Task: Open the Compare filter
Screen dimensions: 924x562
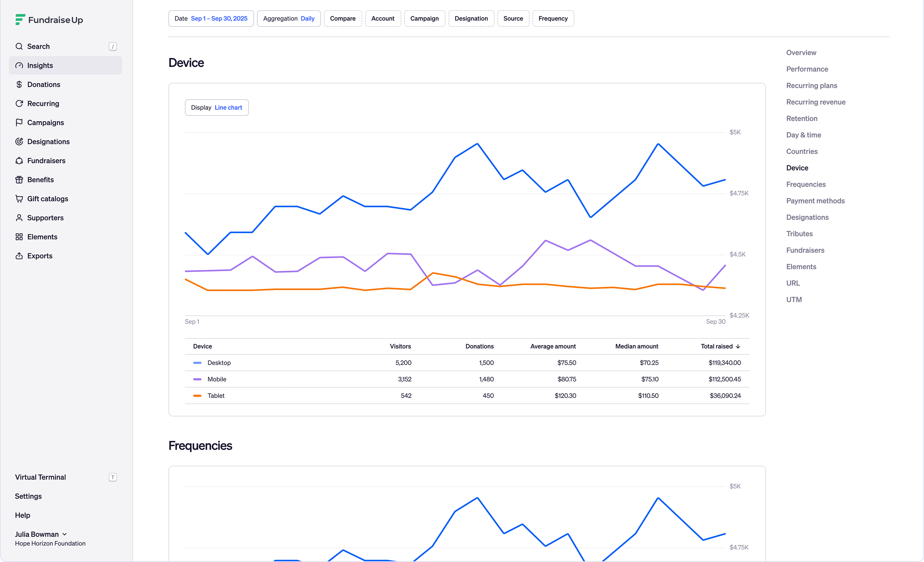Action: click(x=343, y=19)
